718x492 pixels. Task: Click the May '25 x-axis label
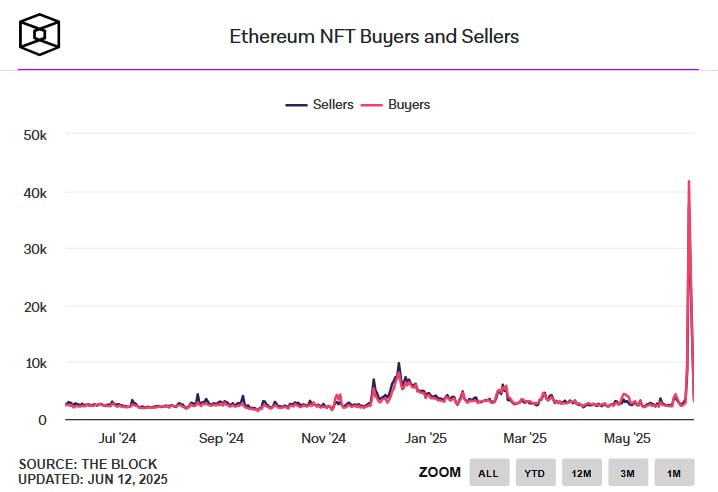point(629,438)
